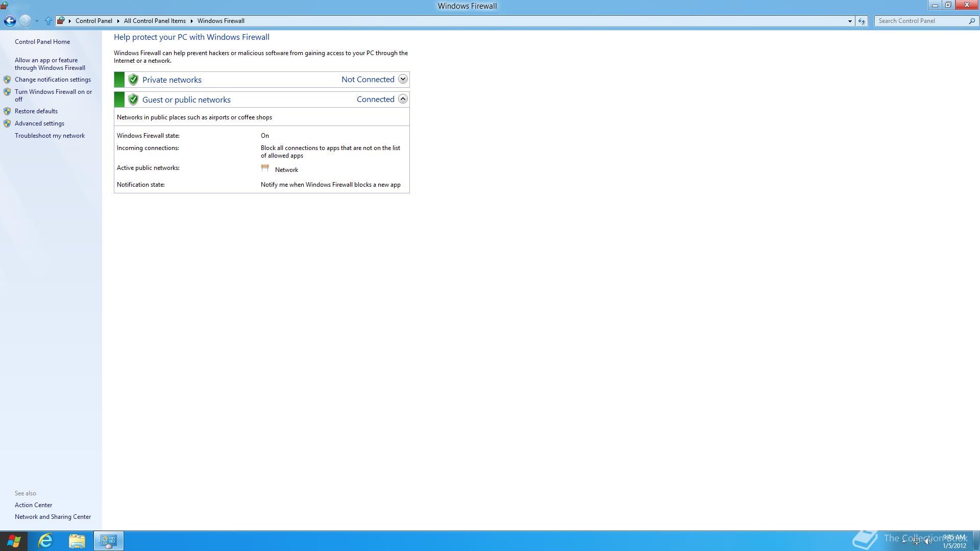Screen dimensions: 980x551
Task: Click shield icon beside Change notification settings
Action: (7, 80)
